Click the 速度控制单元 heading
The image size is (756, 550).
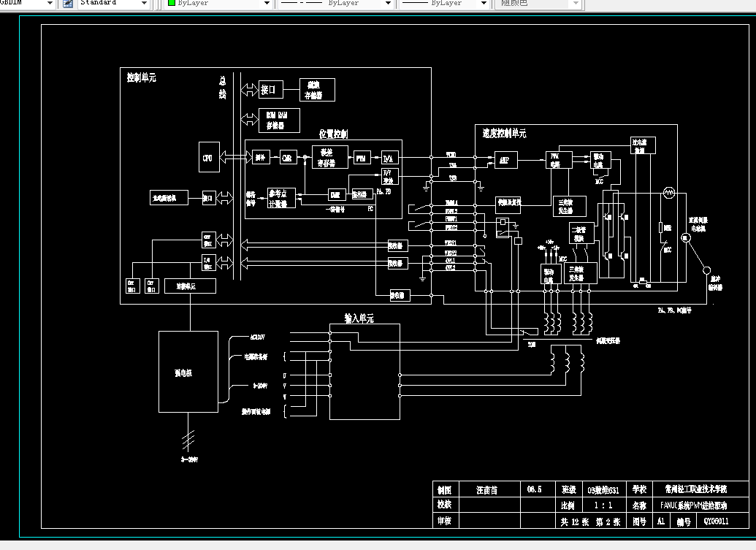(x=504, y=134)
